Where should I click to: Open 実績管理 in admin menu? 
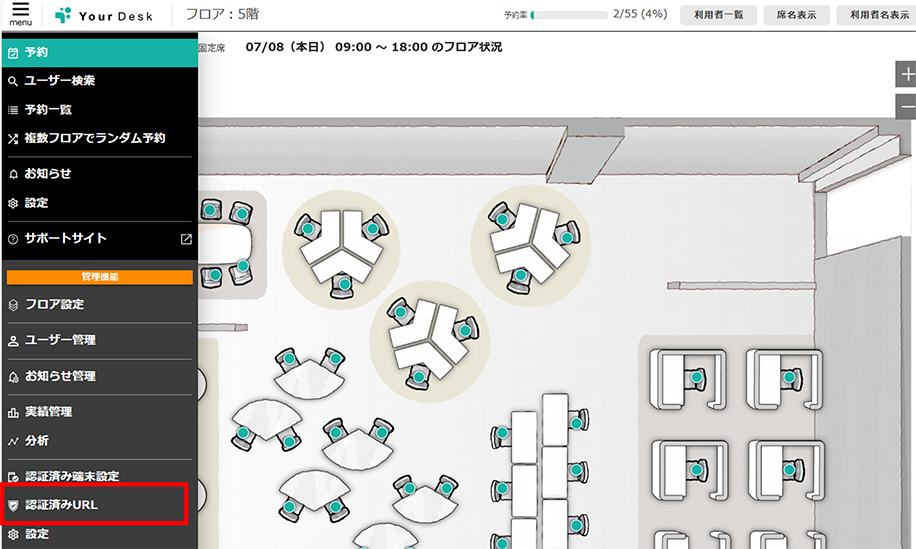click(x=100, y=412)
